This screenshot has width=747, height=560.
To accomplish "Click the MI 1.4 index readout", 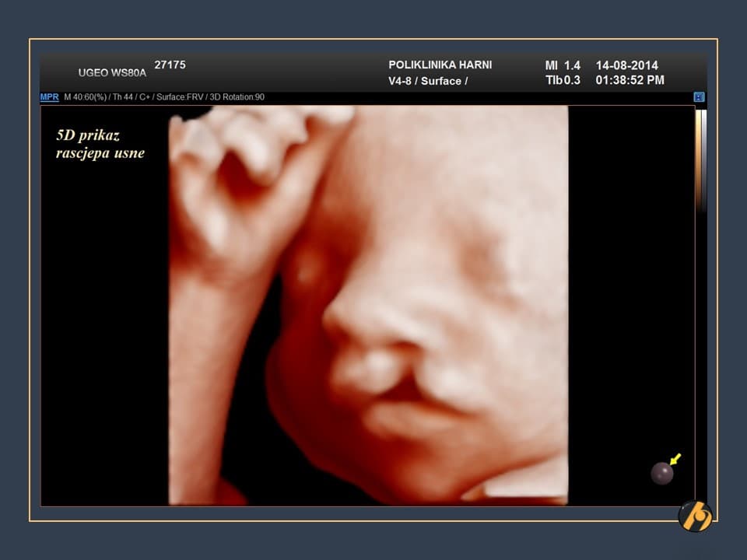I will [x=562, y=65].
